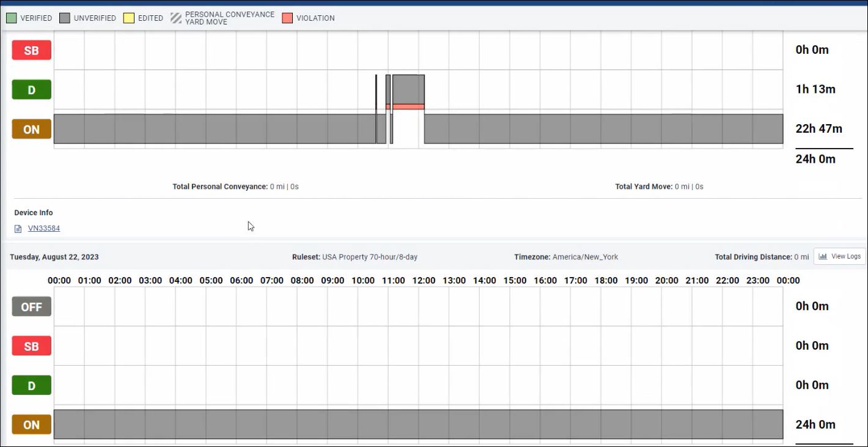Select the SB label in Tuesday's chart
Viewport: 868px width, 447px height.
[x=31, y=346]
